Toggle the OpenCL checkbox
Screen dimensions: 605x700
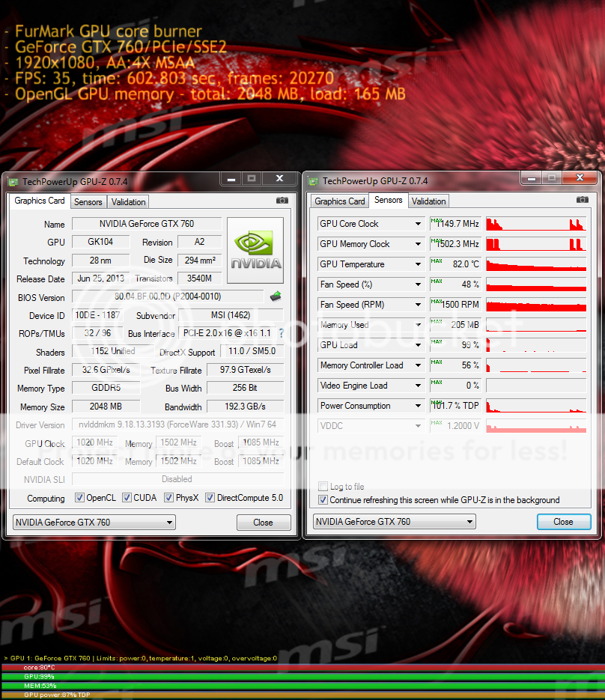pos(80,498)
